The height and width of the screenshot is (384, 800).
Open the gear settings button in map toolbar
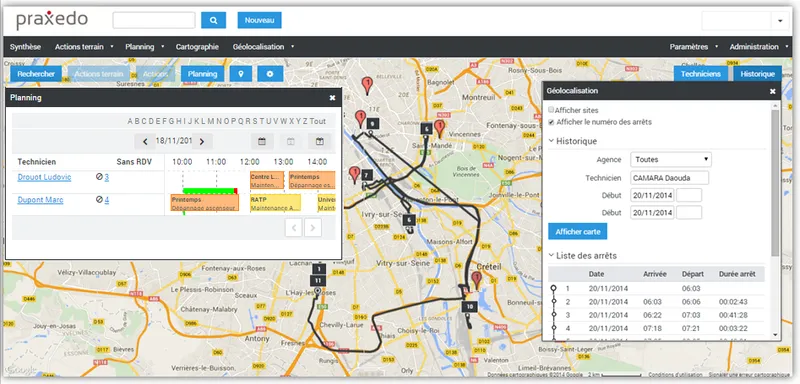(270, 74)
